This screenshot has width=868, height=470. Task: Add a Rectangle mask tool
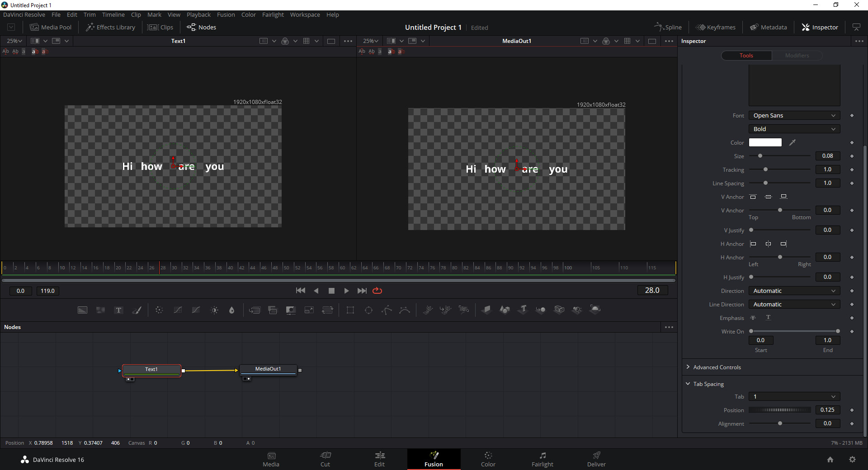[x=350, y=310]
